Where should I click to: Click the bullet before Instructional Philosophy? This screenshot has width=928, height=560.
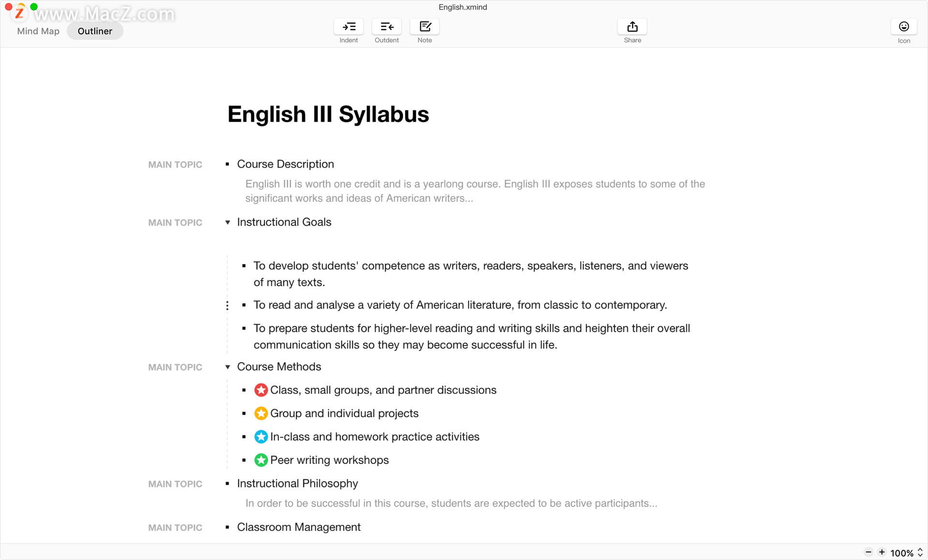coord(227,484)
